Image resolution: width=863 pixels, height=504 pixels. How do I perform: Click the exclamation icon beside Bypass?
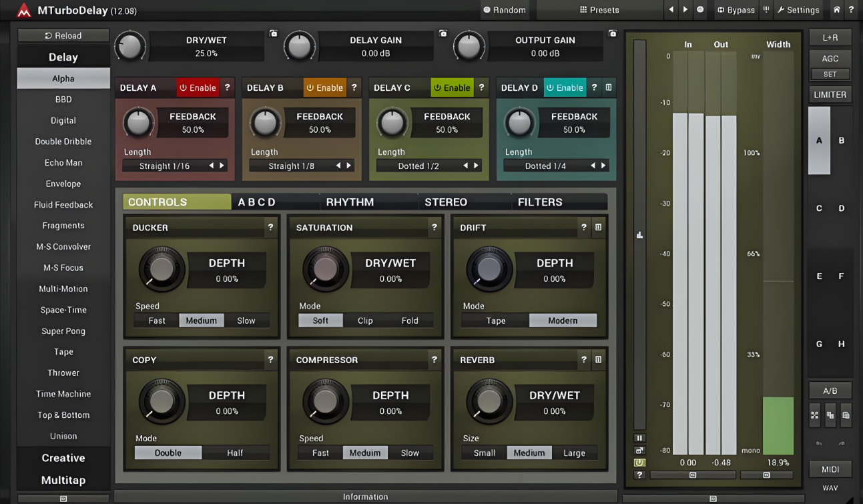[x=766, y=10]
